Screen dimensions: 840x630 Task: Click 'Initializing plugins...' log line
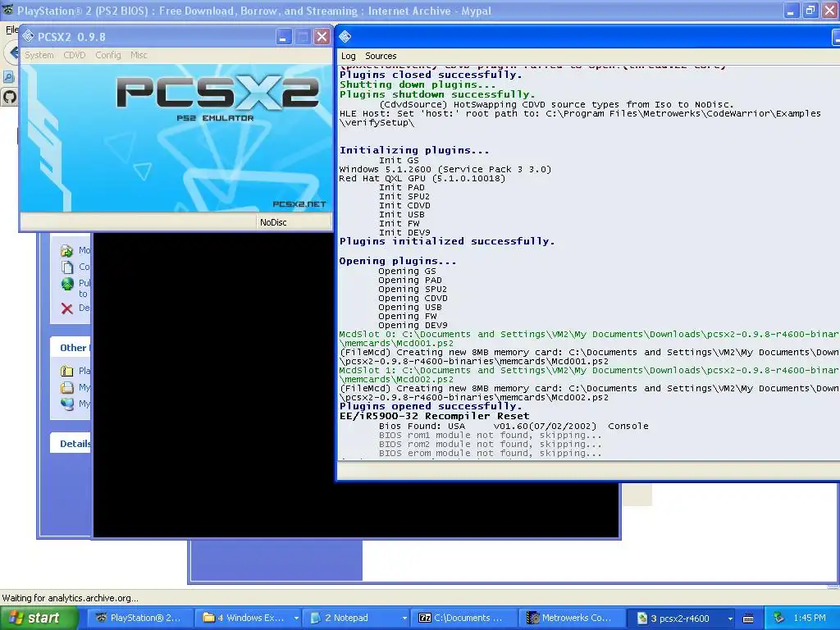click(x=414, y=150)
